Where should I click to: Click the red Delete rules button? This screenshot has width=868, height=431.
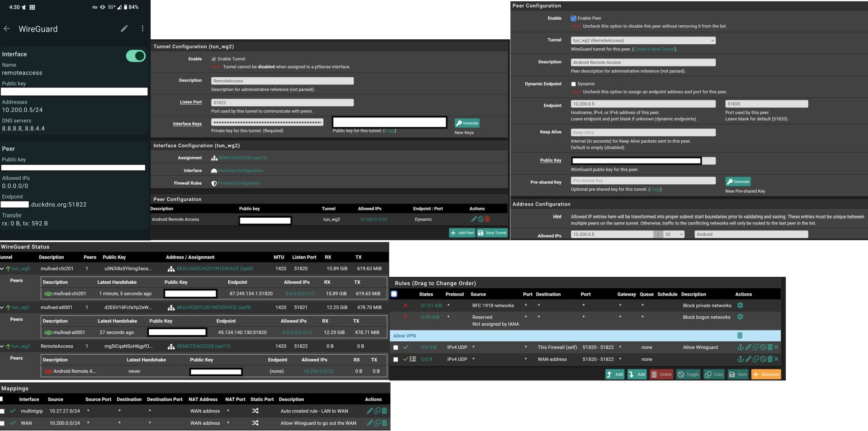pos(661,374)
